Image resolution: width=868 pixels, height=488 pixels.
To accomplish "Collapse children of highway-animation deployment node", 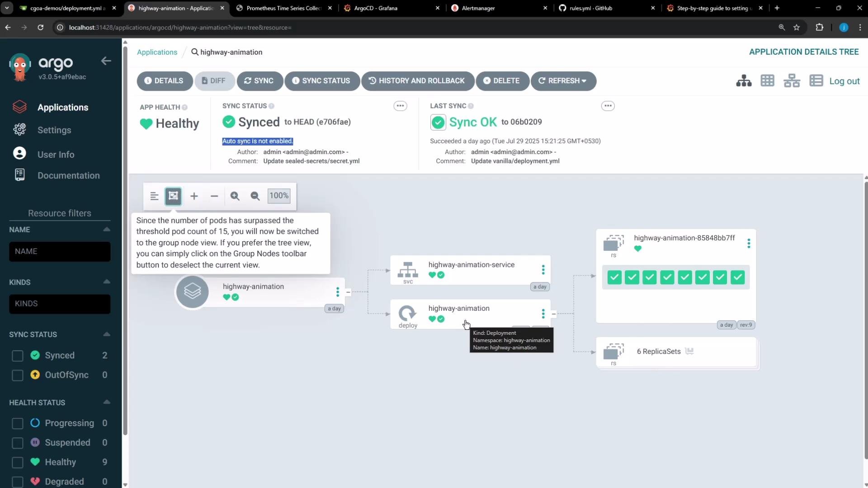I will (554, 314).
